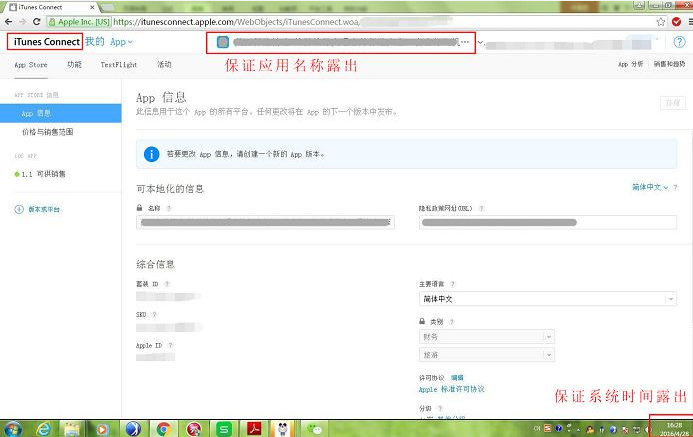This screenshot has height=437, width=693.
Task: Open the 简体中文 localization language dropdown
Action: point(653,187)
